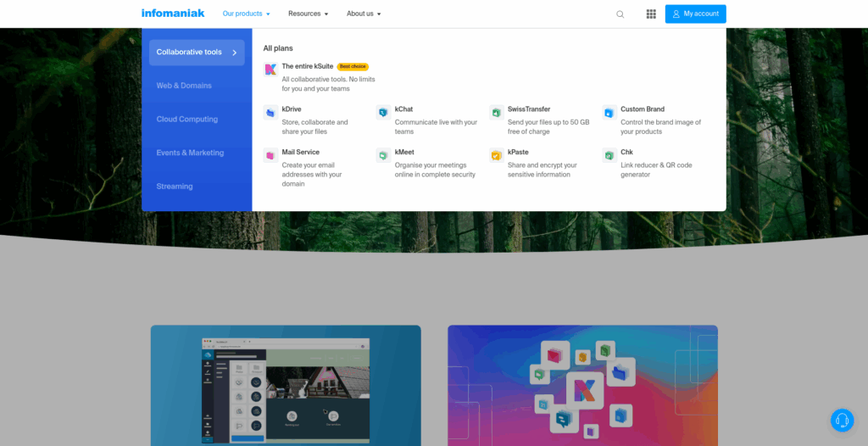The height and width of the screenshot is (446, 868).
Task: Open the apps grid icon
Action: tap(651, 14)
